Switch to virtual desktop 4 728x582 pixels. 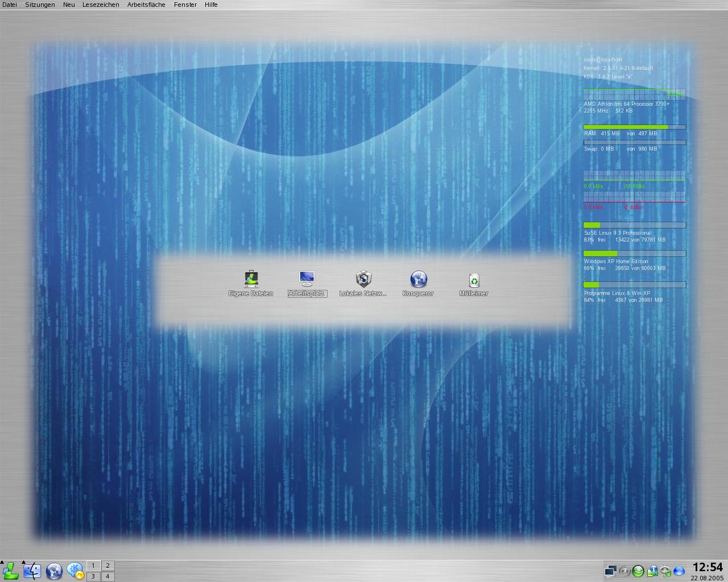pyautogui.click(x=107, y=576)
